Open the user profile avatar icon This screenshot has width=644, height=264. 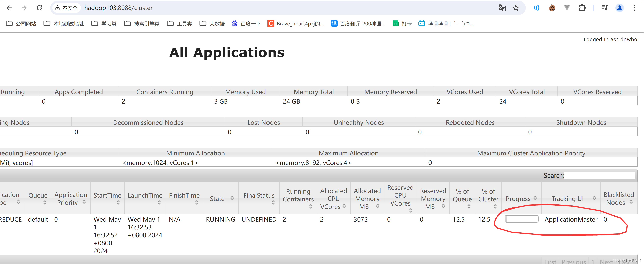(x=620, y=8)
